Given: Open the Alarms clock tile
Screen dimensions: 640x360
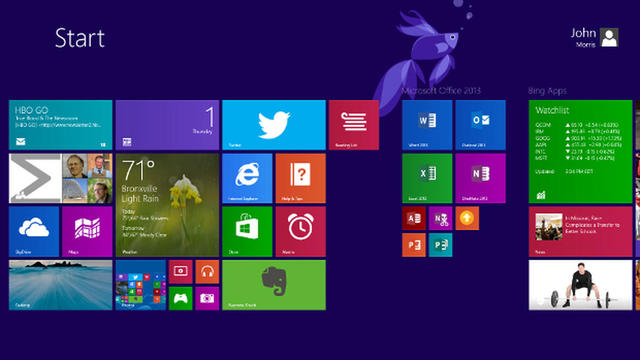Looking at the screenshot, I should coord(300,231).
